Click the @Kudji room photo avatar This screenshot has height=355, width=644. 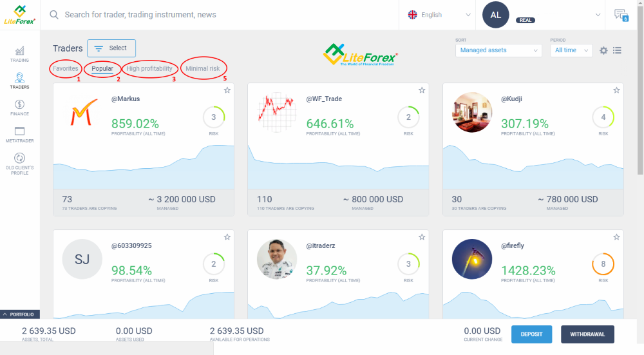472,112
